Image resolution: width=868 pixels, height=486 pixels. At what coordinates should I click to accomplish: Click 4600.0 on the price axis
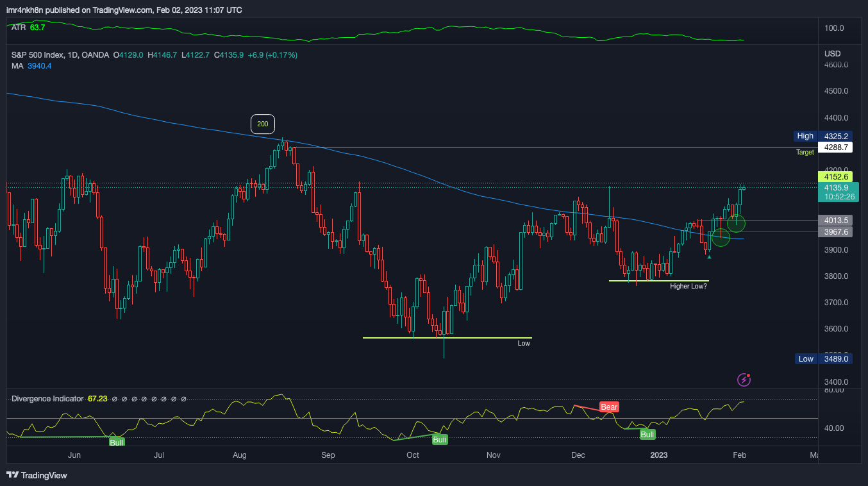836,65
